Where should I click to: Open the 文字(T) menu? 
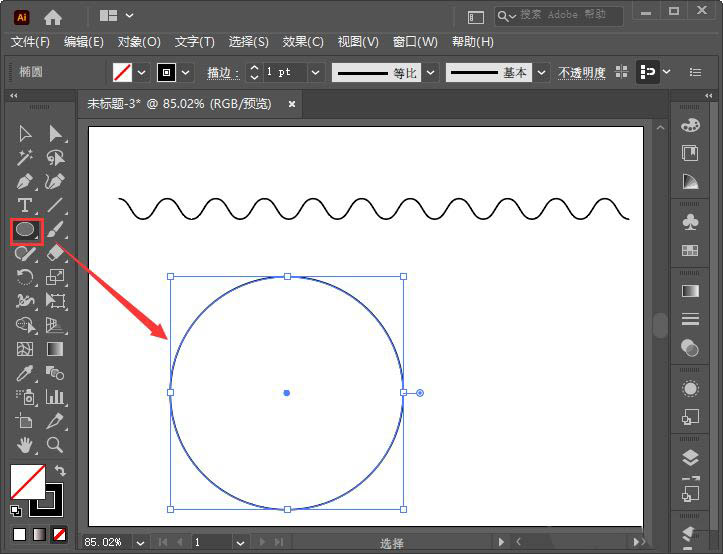(x=195, y=42)
